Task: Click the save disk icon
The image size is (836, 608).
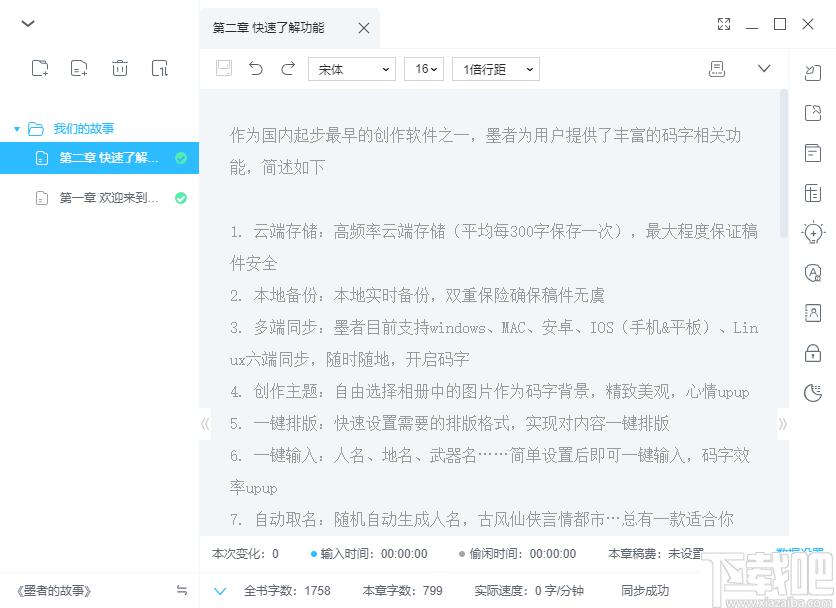Action: [x=224, y=68]
